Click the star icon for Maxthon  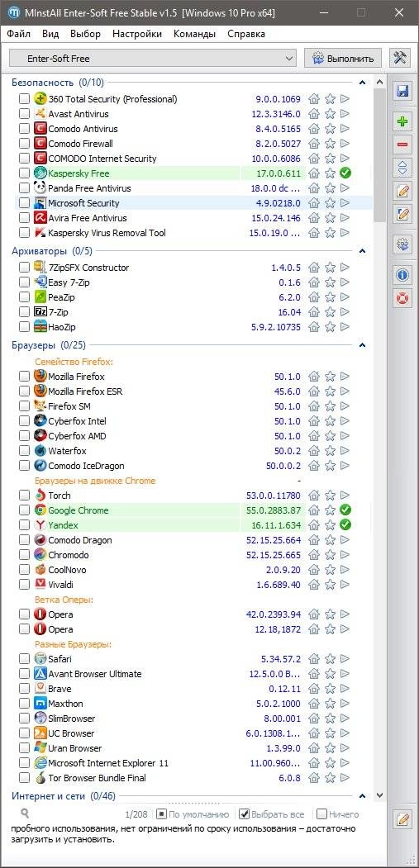(330, 704)
